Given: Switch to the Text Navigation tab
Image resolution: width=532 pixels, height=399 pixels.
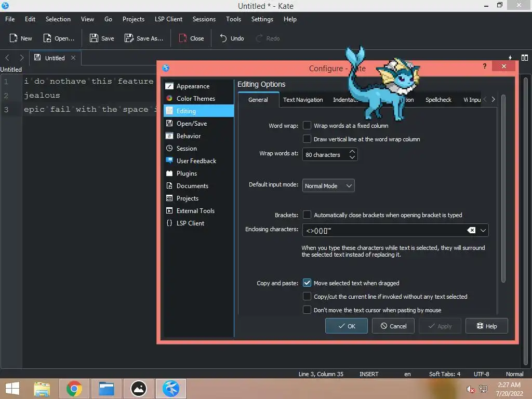Looking at the screenshot, I should click(303, 100).
